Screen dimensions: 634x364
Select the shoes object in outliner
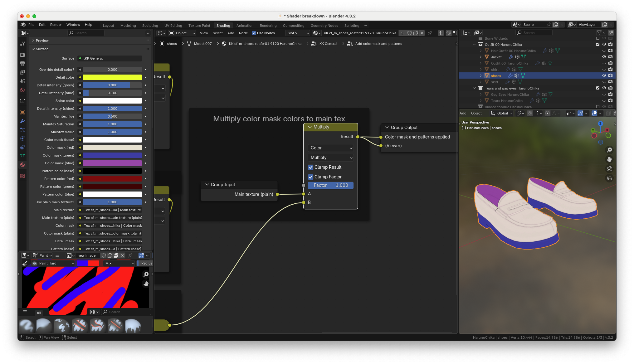click(496, 76)
